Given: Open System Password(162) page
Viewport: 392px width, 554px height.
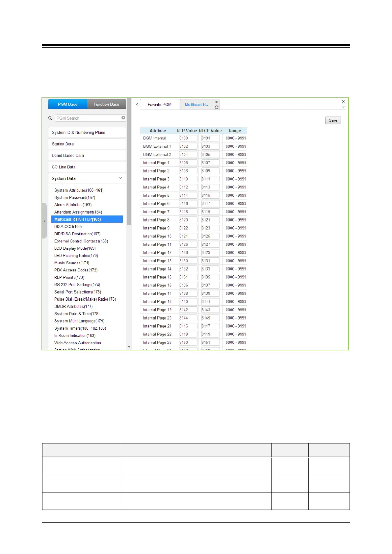Looking at the screenshot, I should coord(75,198).
